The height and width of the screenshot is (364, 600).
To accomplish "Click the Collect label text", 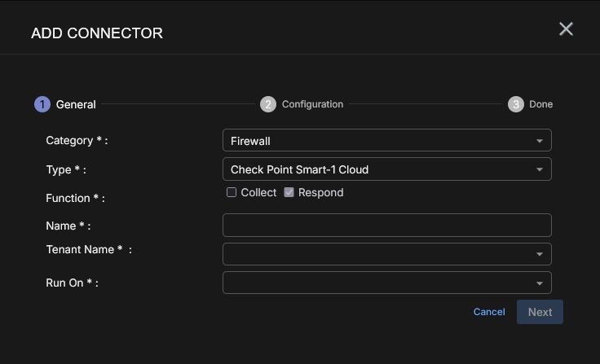I will [x=258, y=192].
